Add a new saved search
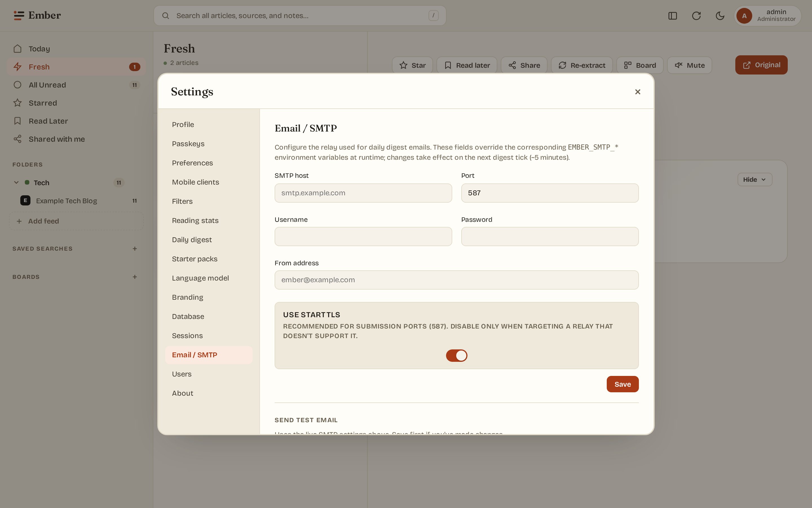Image resolution: width=812 pixels, height=508 pixels. (134, 249)
